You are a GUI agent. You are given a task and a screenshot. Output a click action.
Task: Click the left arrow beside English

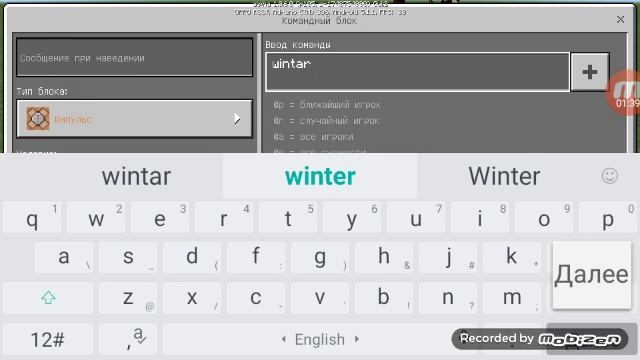pos(284,339)
